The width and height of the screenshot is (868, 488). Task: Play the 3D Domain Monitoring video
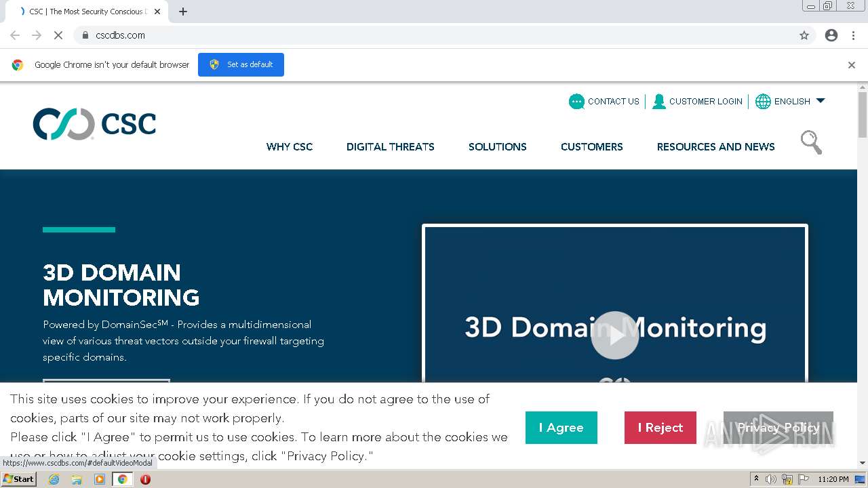pyautogui.click(x=615, y=335)
